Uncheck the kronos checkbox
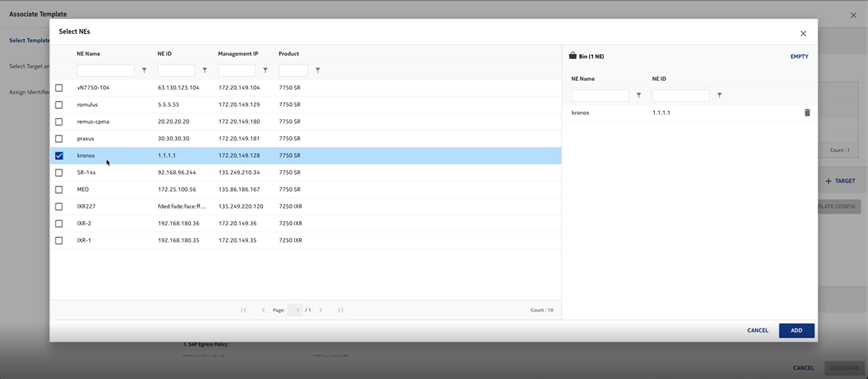This screenshot has height=379, width=868. [59, 156]
